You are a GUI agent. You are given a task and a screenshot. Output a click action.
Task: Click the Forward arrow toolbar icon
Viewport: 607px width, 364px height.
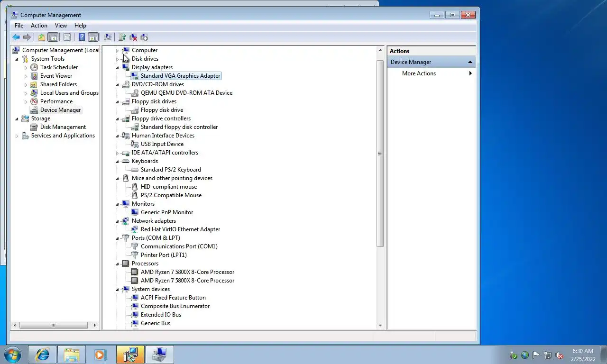coord(27,37)
